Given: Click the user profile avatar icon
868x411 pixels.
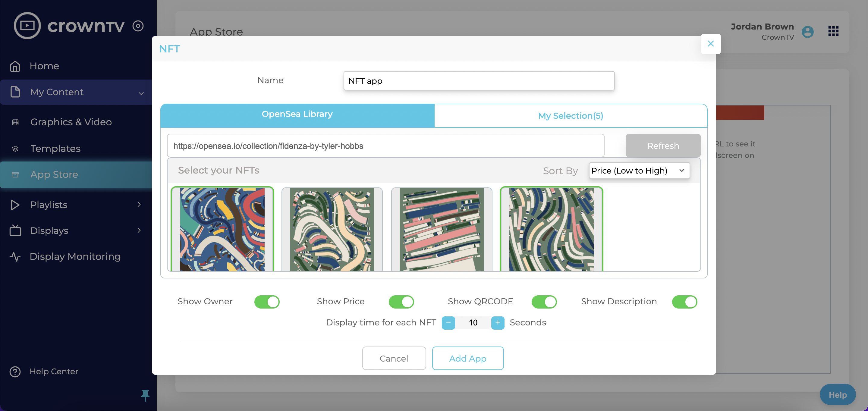Looking at the screenshot, I should click(807, 32).
